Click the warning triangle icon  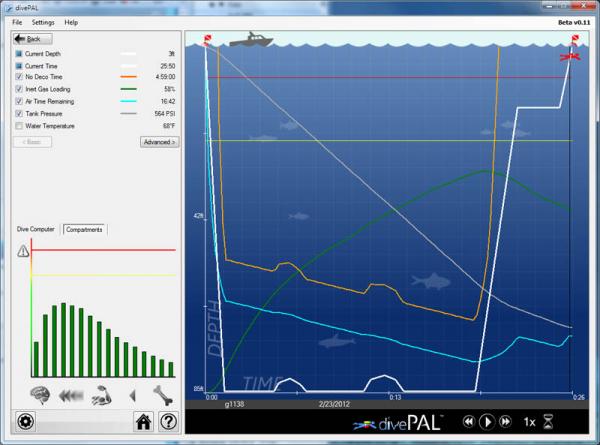(23, 251)
